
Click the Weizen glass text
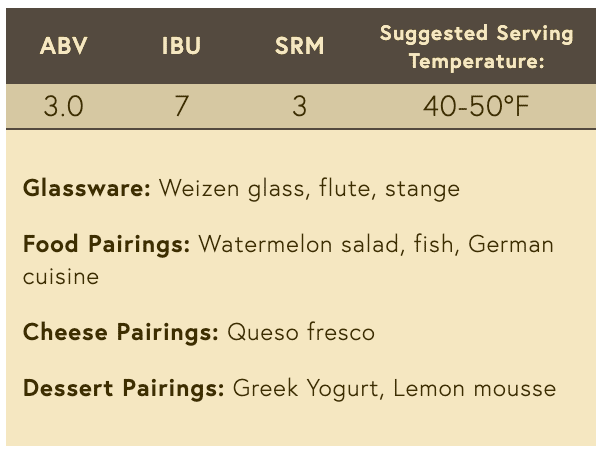click(232, 189)
